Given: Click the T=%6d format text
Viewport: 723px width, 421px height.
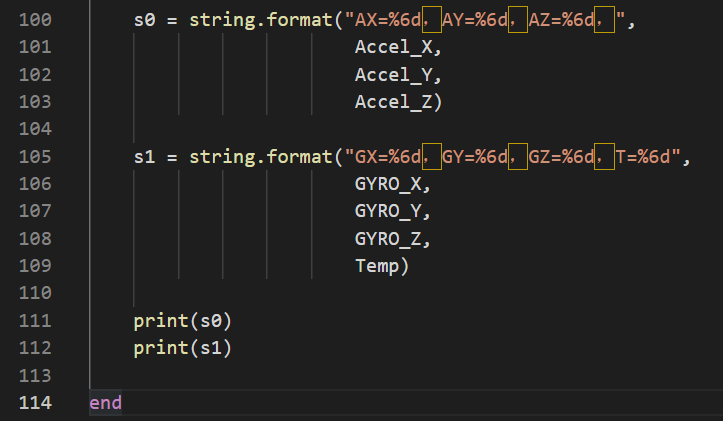Looking at the screenshot, I should [x=643, y=157].
